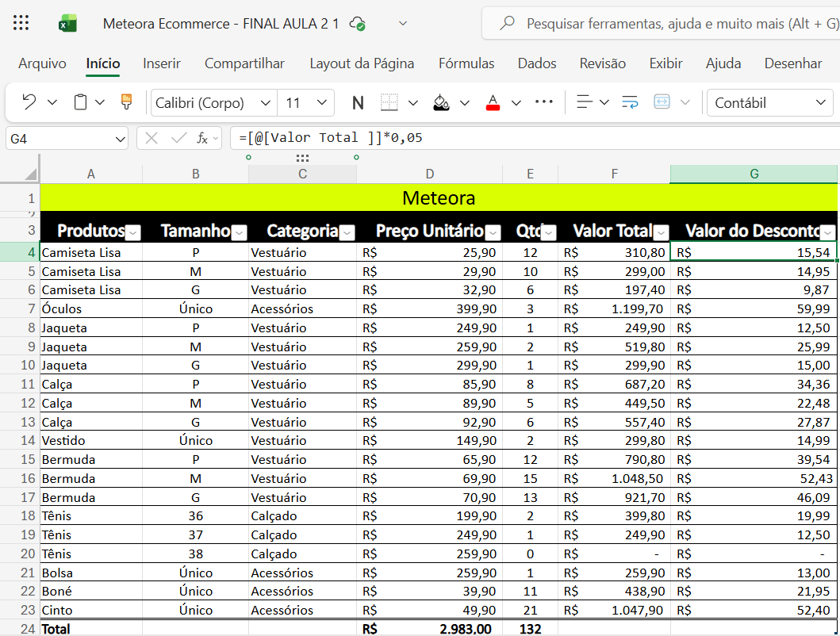Open the Arquivo menu
Image resolution: width=840 pixels, height=636 pixels.
click(x=42, y=63)
